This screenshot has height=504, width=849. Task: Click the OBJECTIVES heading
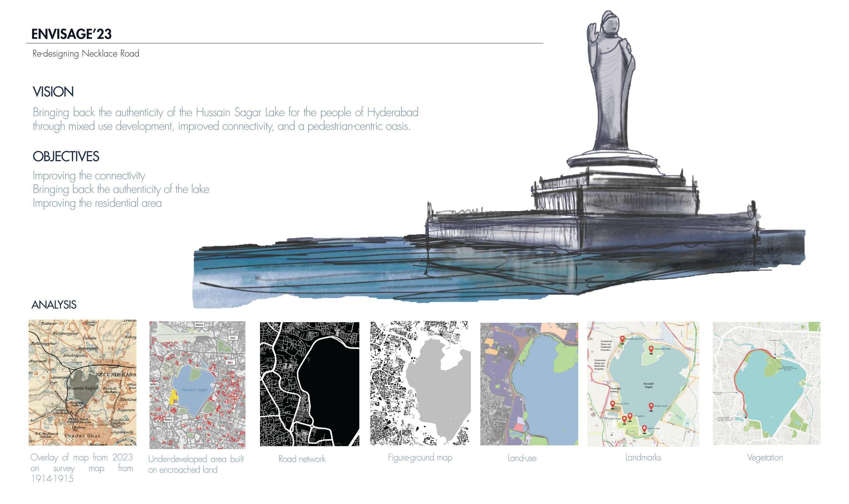[66, 157]
